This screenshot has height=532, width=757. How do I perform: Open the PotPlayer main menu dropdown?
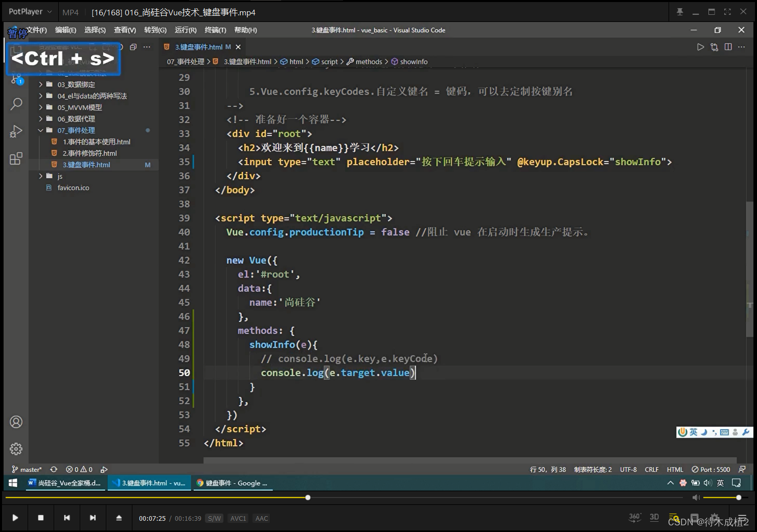(30, 12)
